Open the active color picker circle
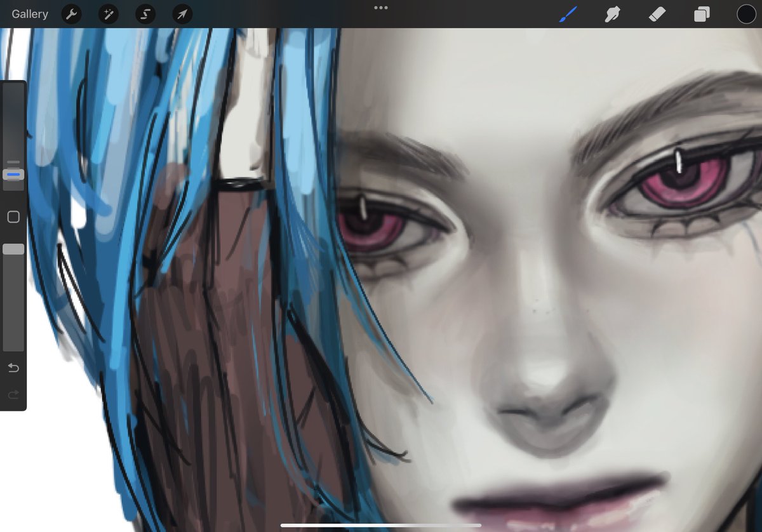762x532 pixels. pos(746,14)
